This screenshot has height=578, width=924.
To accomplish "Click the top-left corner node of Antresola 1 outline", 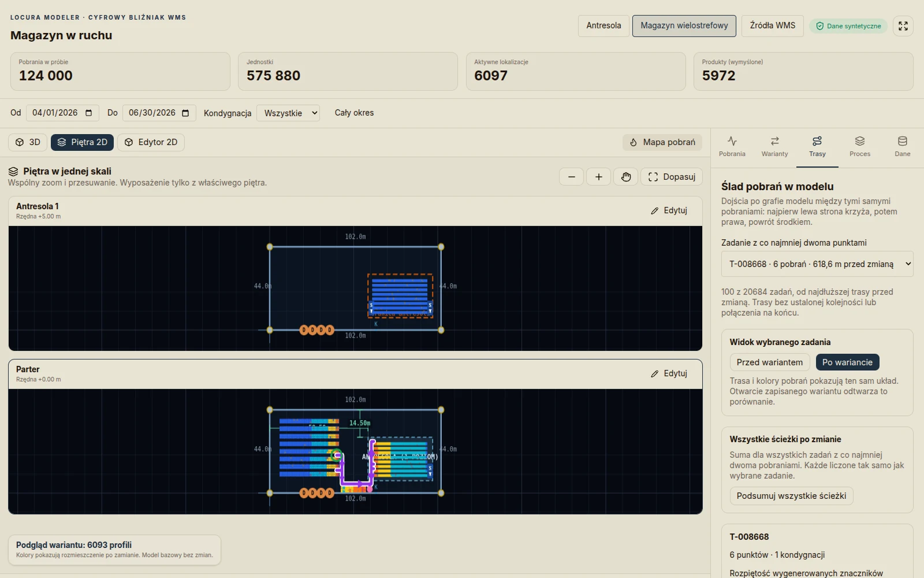I will tap(270, 247).
